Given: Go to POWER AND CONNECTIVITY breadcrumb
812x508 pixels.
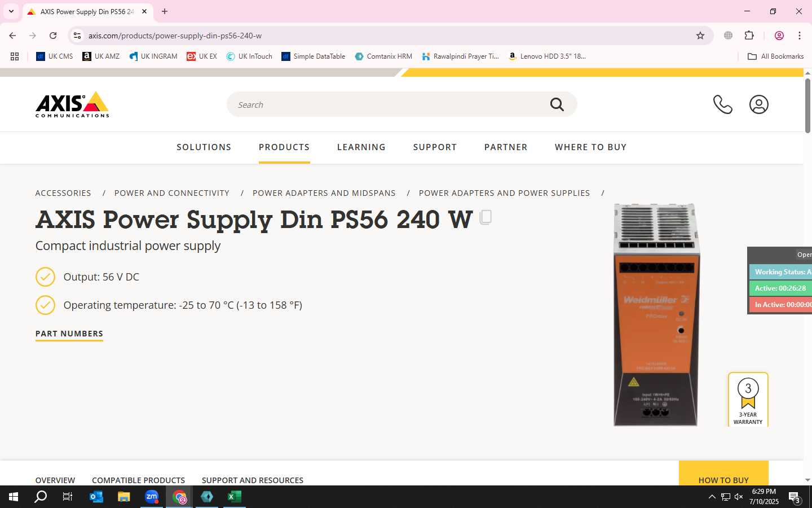Looking at the screenshot, I should click(x=172, y=193).
